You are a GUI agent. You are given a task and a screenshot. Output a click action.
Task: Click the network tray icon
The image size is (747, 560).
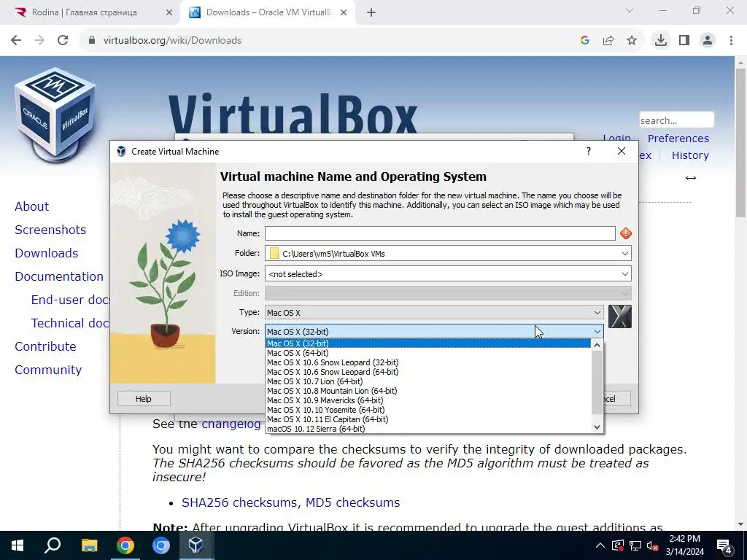[x=635, y=545]
